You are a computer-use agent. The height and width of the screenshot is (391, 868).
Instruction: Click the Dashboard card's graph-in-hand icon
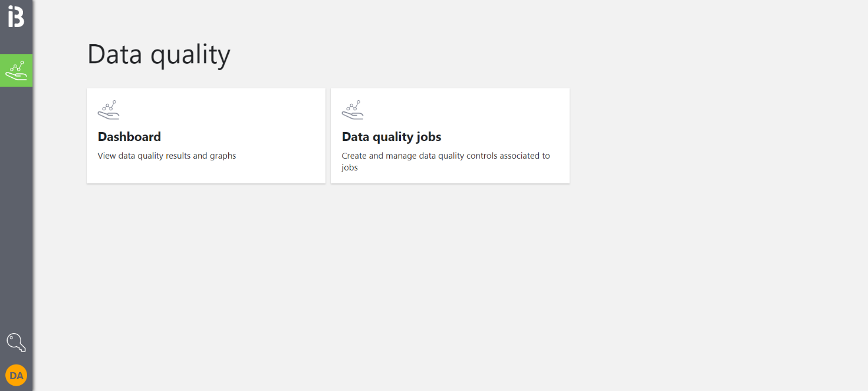[108, 110]
